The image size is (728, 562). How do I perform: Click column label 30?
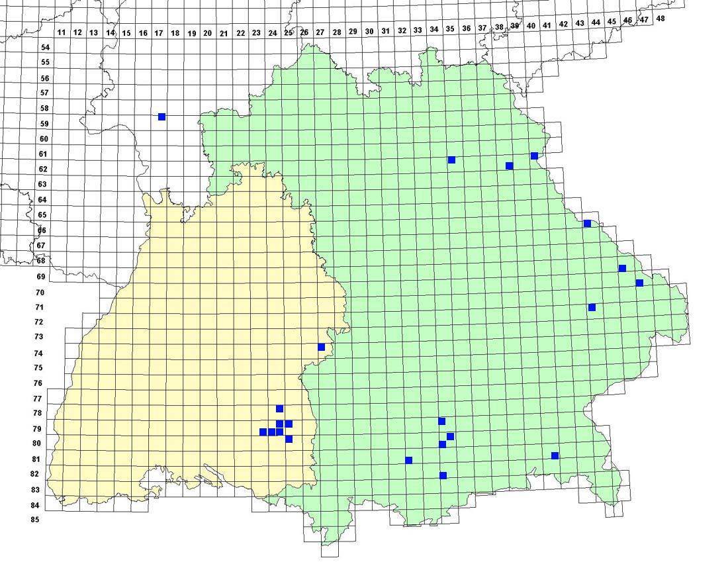click(x=369, y=32)
